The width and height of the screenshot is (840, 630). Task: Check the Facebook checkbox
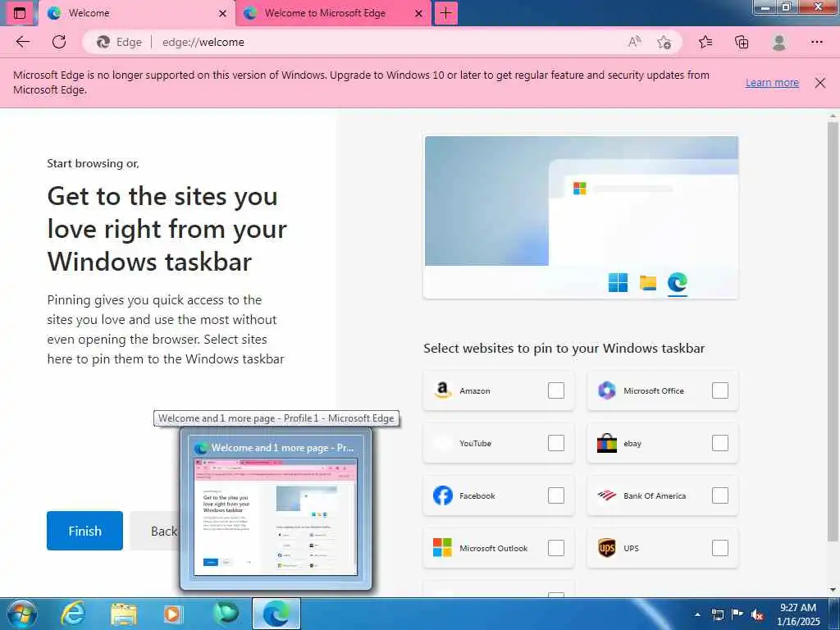[x=556, y=495]
